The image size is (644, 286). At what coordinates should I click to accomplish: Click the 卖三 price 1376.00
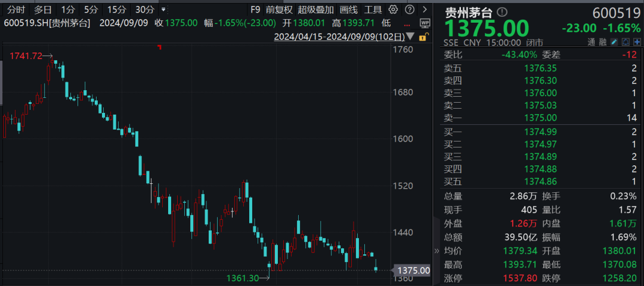tap(540, 93)
